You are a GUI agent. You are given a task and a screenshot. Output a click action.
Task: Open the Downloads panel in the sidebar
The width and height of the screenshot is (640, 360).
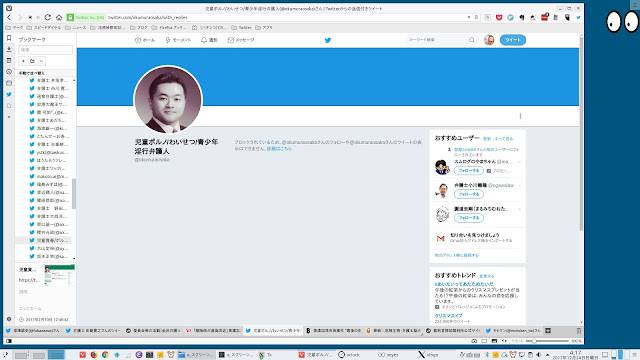(9, 49)
